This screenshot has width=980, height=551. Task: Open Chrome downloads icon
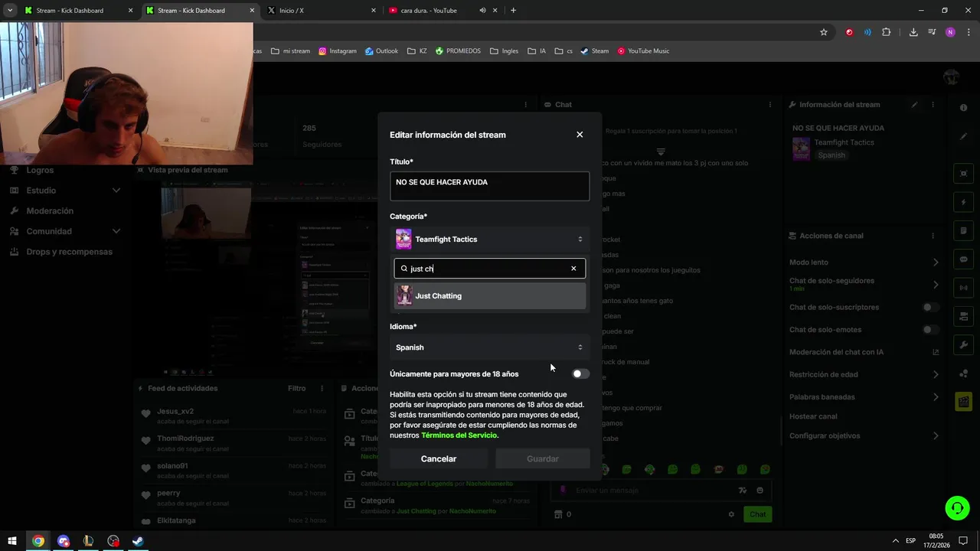(913, 32)
